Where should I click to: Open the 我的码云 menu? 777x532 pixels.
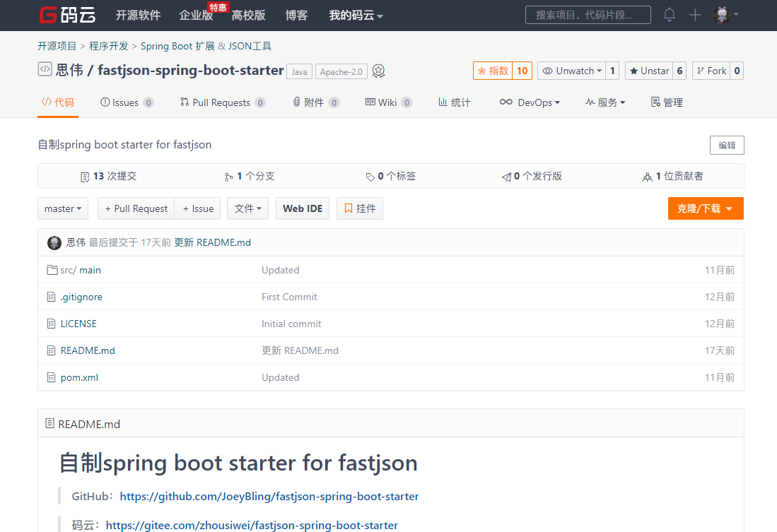point(356,14)
